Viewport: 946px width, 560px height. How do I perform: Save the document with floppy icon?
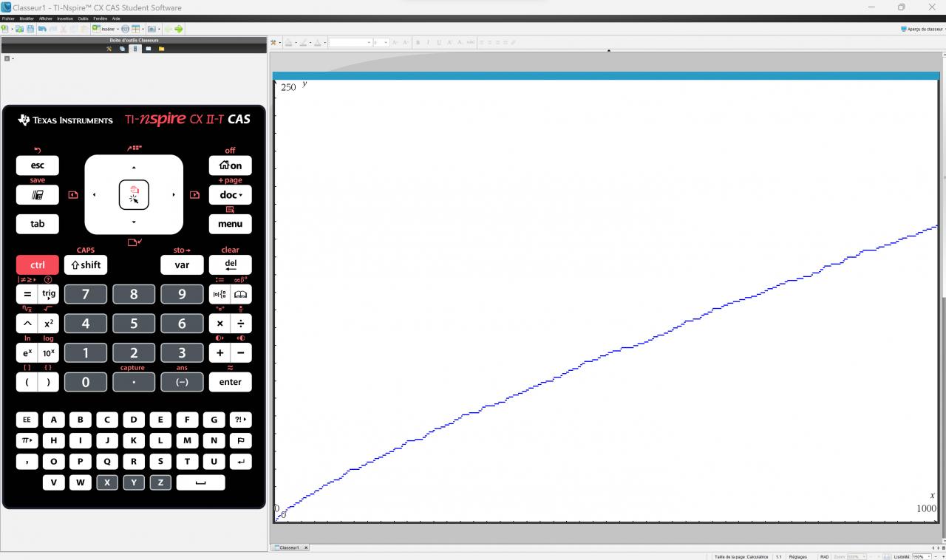[30, 29]
